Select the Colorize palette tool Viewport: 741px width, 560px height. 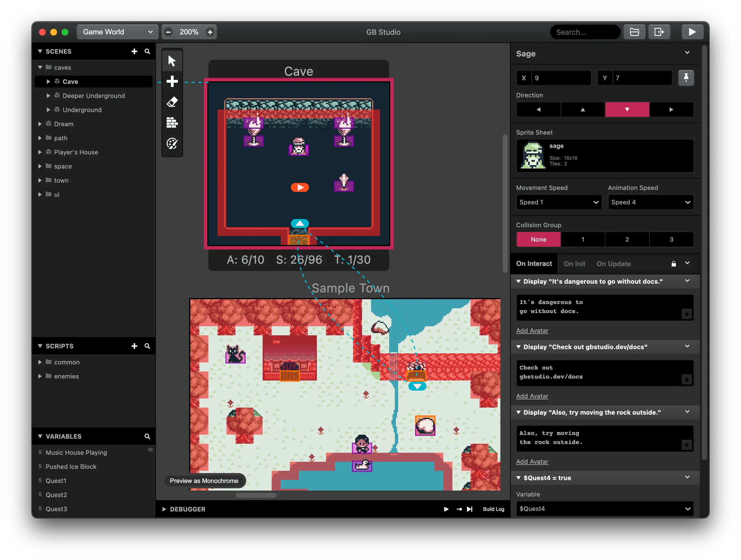pos(172,143)
